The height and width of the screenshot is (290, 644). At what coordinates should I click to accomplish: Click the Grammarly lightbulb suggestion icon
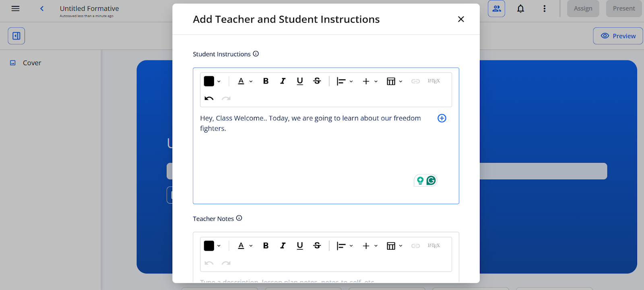click(420, 180)
